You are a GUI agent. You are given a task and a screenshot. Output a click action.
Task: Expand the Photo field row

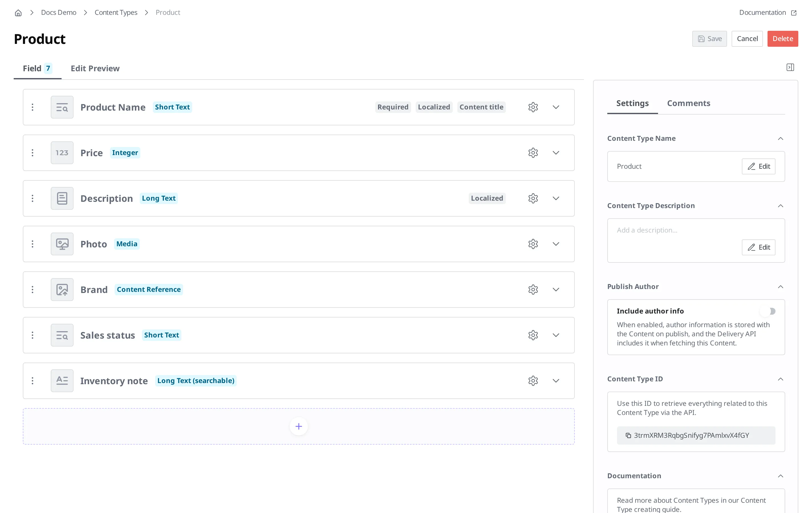(556, 244)
